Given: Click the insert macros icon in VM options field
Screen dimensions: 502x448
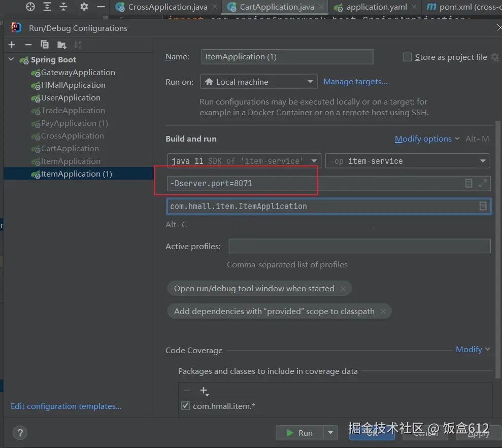Looking at the screenshot, I should point(468,183).
